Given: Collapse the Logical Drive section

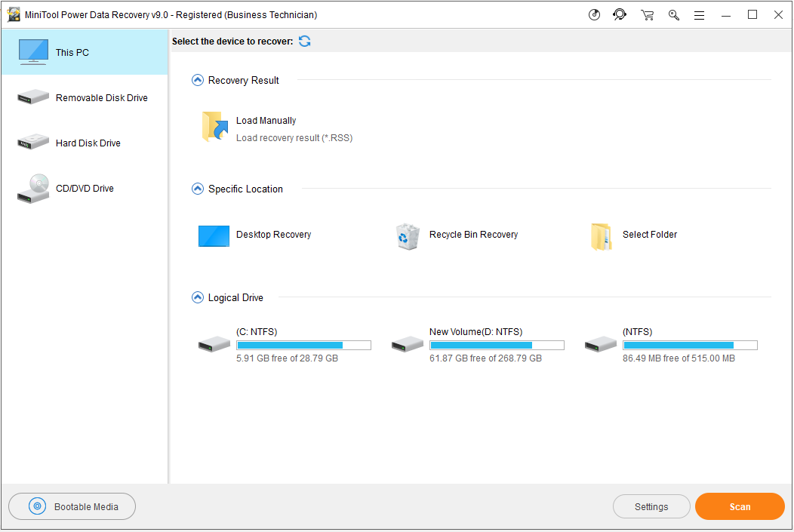Looking at the screenshot, I should [x=198, y=297].
